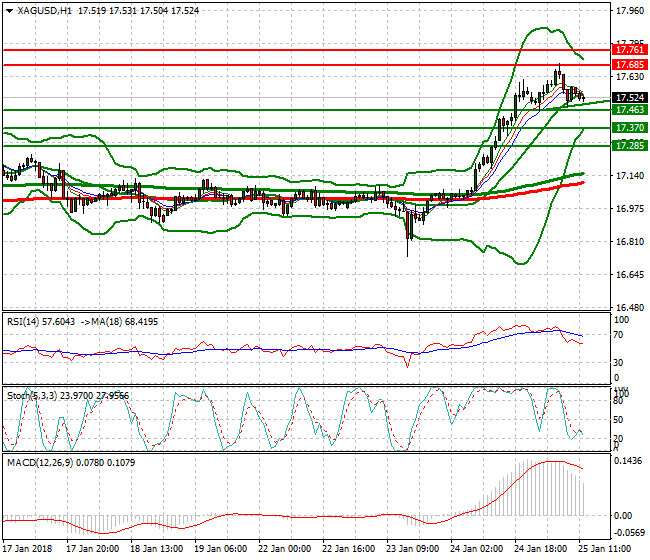Select the green 17.285 price tag
The height and width of the screenshot is (560, 650).
630,146
